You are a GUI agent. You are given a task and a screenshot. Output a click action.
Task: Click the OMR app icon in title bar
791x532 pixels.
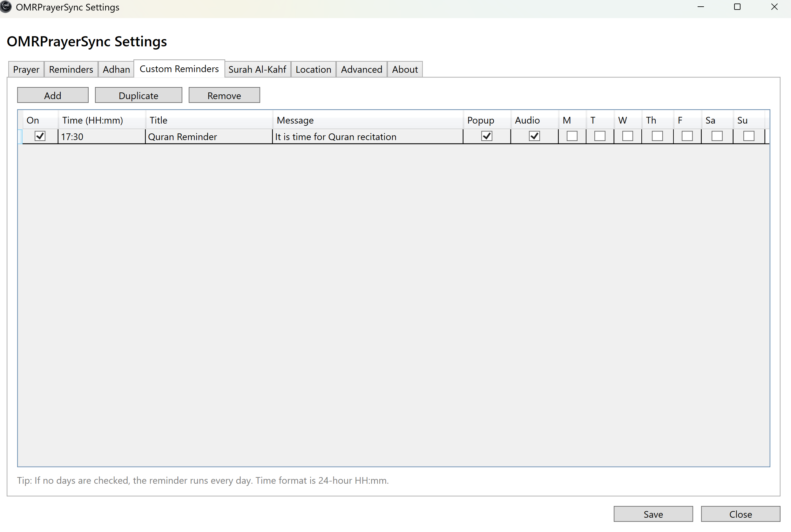(6, 7)
